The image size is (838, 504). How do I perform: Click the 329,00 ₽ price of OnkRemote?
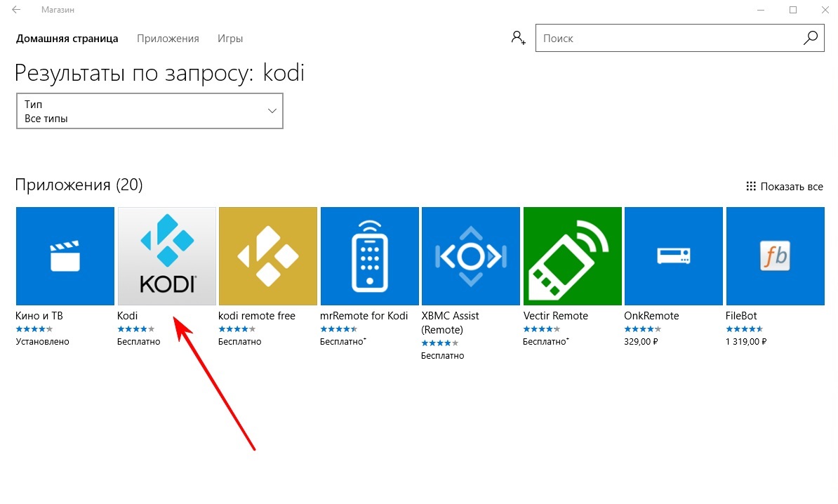coord(641,342)
